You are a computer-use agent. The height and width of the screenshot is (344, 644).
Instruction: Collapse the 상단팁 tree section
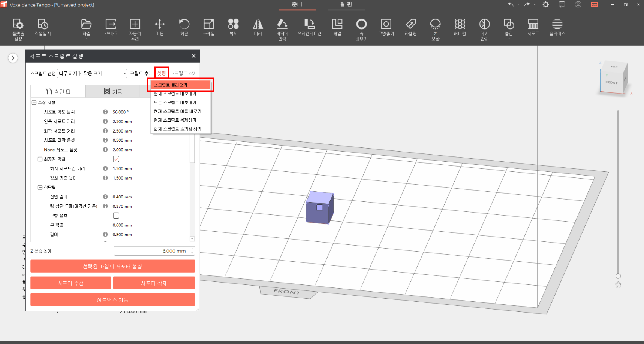[x=40, y=188]
